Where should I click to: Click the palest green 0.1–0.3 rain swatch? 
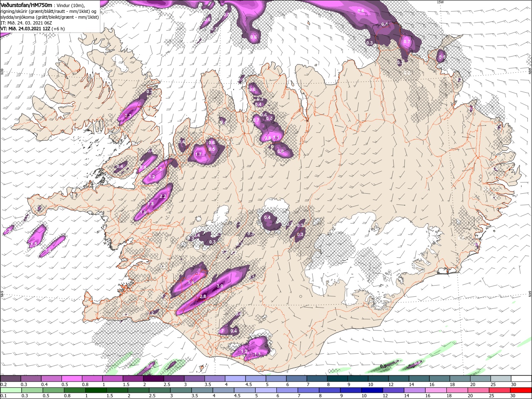click(x=10, y=390)
